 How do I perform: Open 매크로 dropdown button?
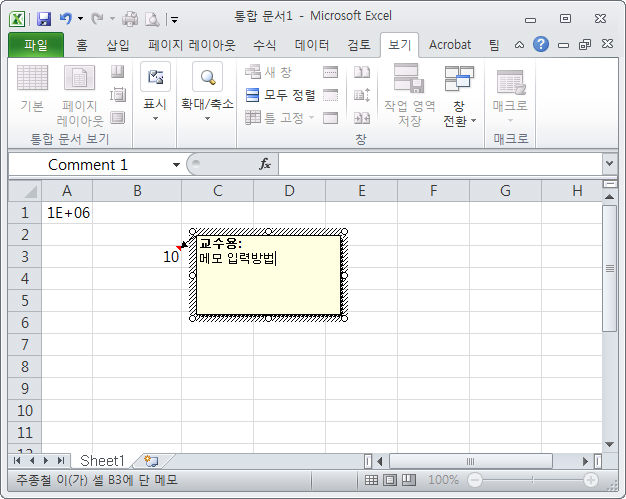[x=510, y=96]
